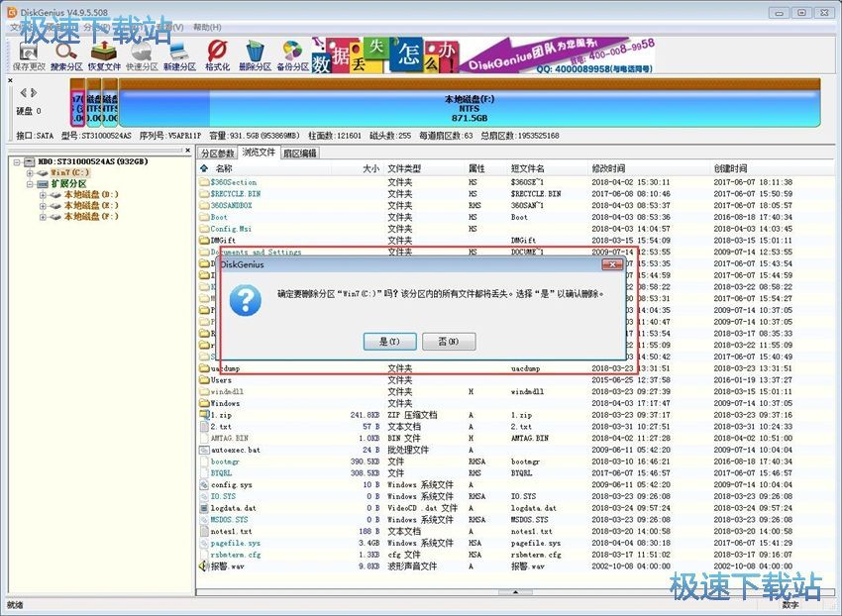The image size is (842, 616).
Task: Create a partition with 新建分区
Action: 179,55
